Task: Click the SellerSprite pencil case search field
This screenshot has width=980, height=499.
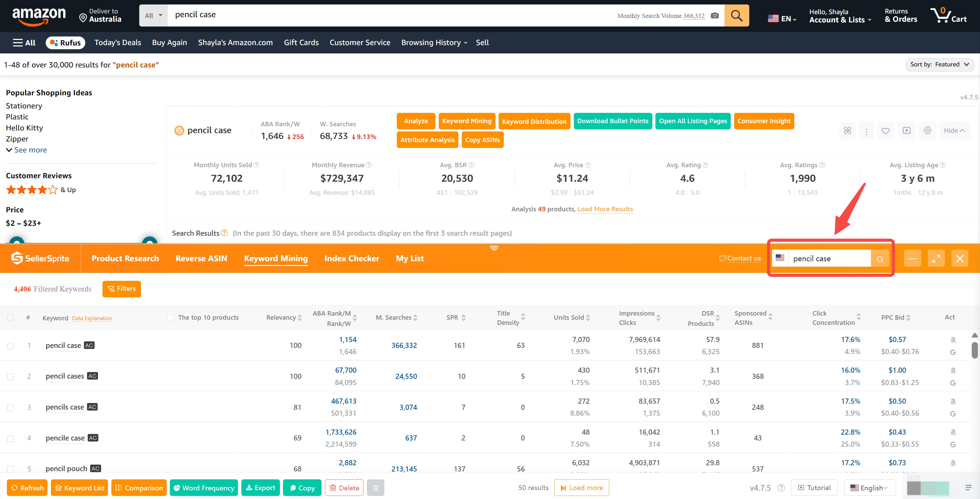Action: [x=830, y=259]
